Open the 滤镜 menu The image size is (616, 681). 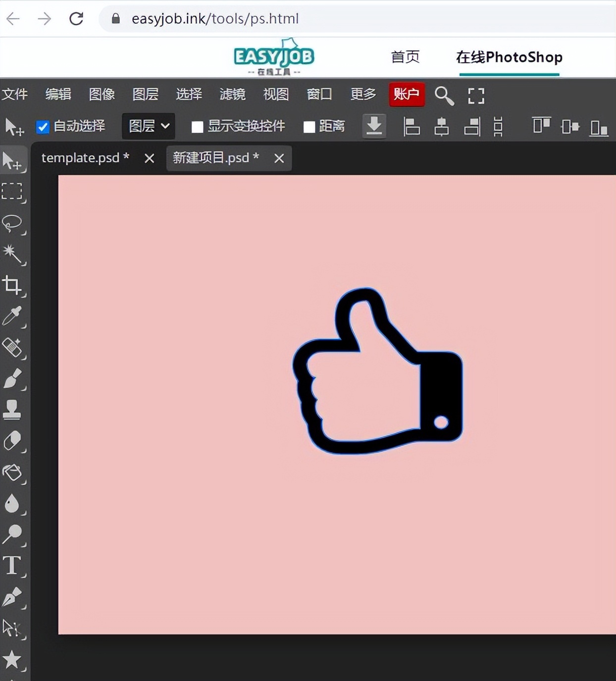pyautogui.click(x=232, y=95)
